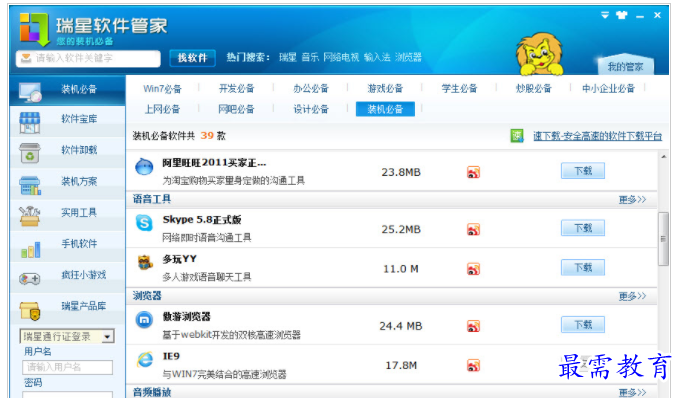
Task: Click the 阿里旺旺 app icon
Action: pyautogui.click(x=144, y=166)
